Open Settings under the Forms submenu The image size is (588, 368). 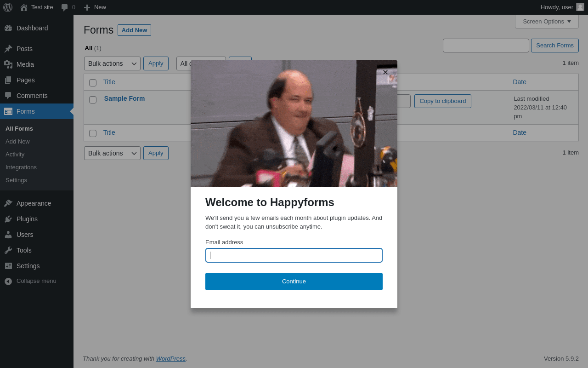pos(16,180)
